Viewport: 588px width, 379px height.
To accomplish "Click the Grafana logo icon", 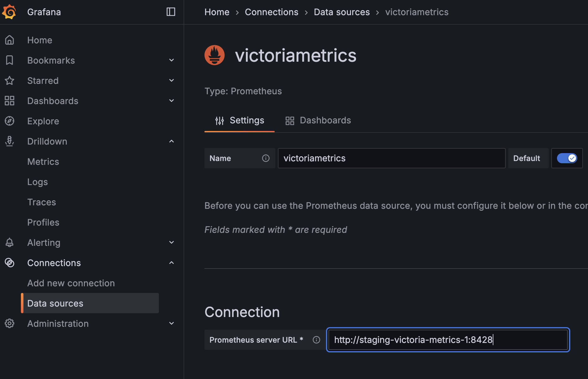I will [9, 12].
